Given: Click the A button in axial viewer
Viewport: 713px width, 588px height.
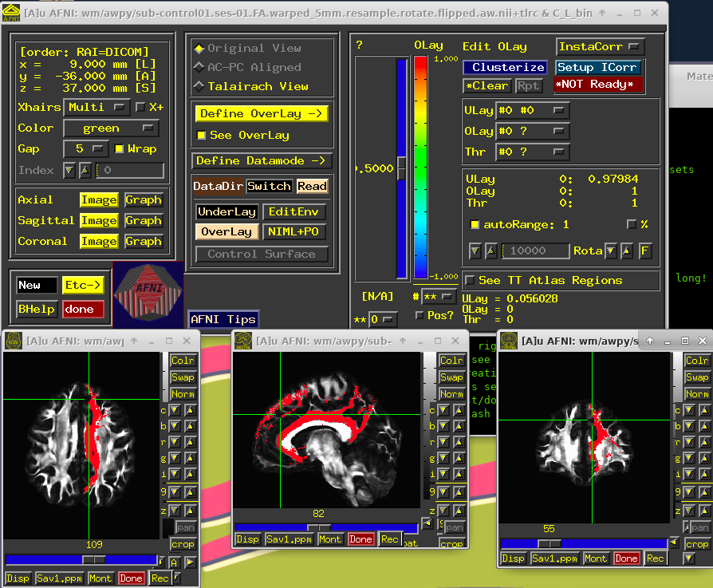Looking at the screenshot, I should coord(174,562).
